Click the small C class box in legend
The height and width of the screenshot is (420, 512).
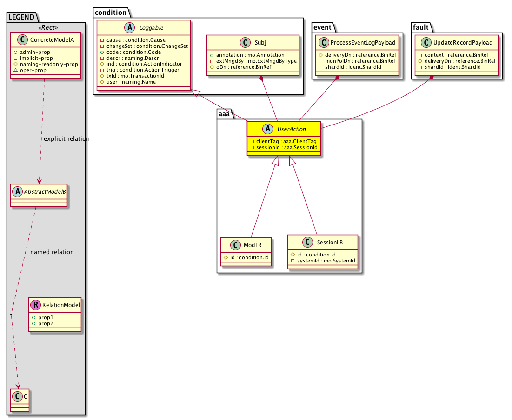[18, 397]
